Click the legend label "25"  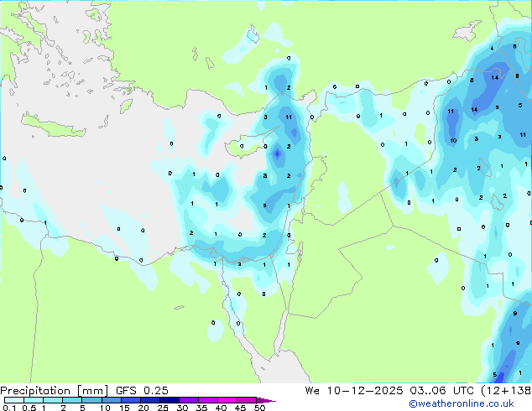point(163,408)
